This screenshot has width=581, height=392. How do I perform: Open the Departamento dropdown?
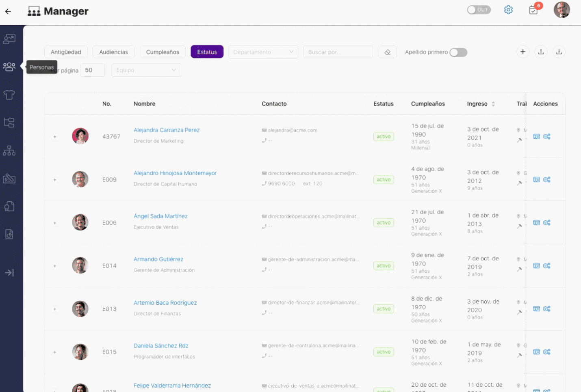[263, 52]
